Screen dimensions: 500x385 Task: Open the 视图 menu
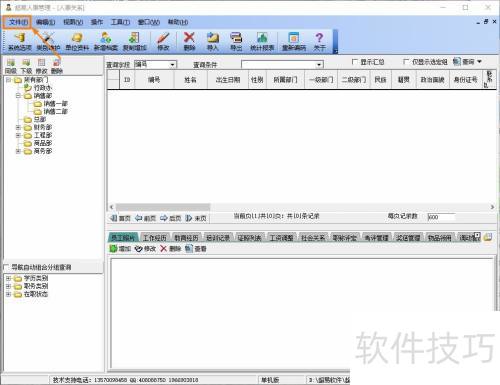pyautogui.click(x=73, y=22)
